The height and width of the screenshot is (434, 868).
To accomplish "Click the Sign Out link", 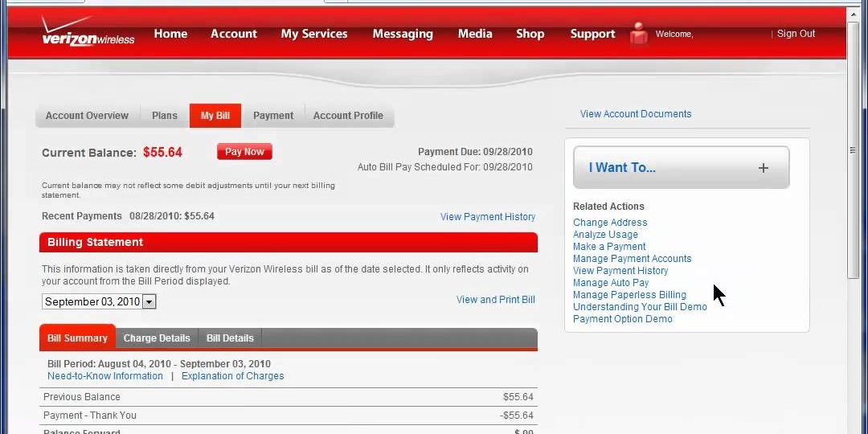I will click(796, 34).
